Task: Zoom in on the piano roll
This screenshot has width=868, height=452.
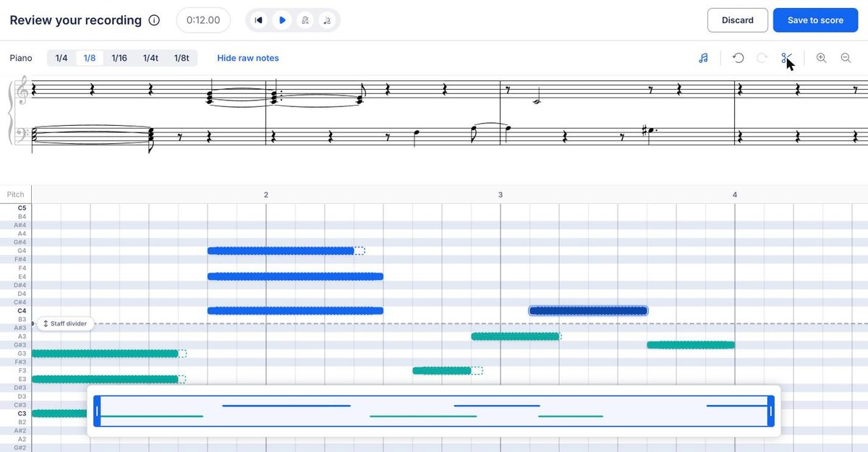Action: tap(822, 58)
